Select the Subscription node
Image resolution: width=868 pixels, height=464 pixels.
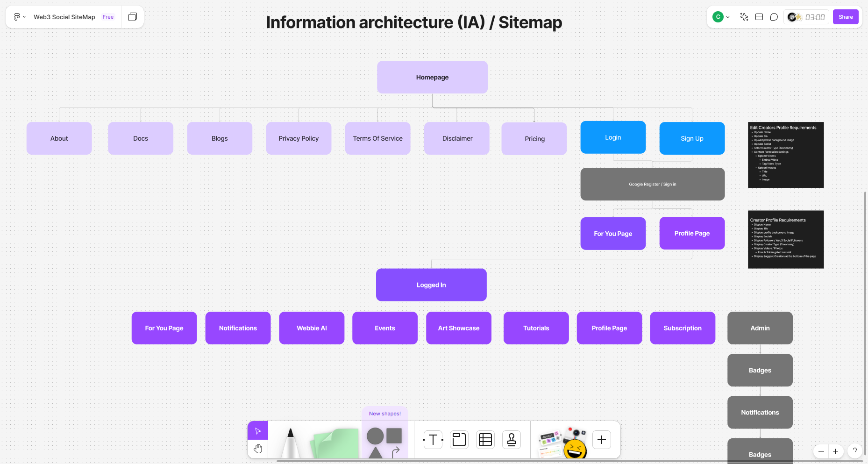pyautogui.click(x=683, y=328)
